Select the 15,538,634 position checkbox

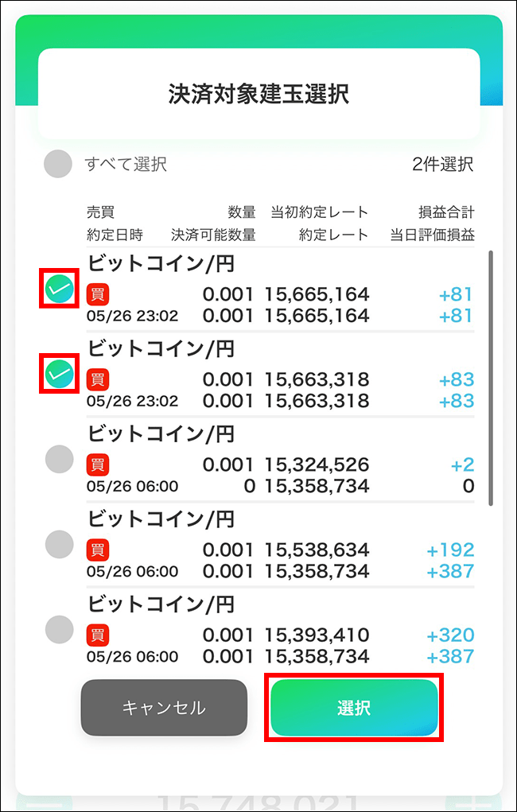(x=60, y=545)
